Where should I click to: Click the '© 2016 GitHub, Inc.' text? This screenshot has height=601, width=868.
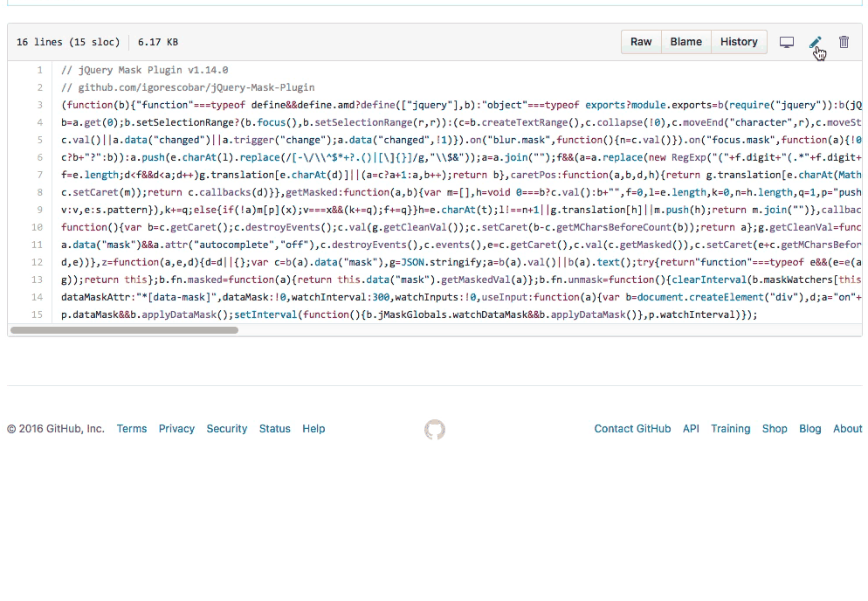point(55,429)
